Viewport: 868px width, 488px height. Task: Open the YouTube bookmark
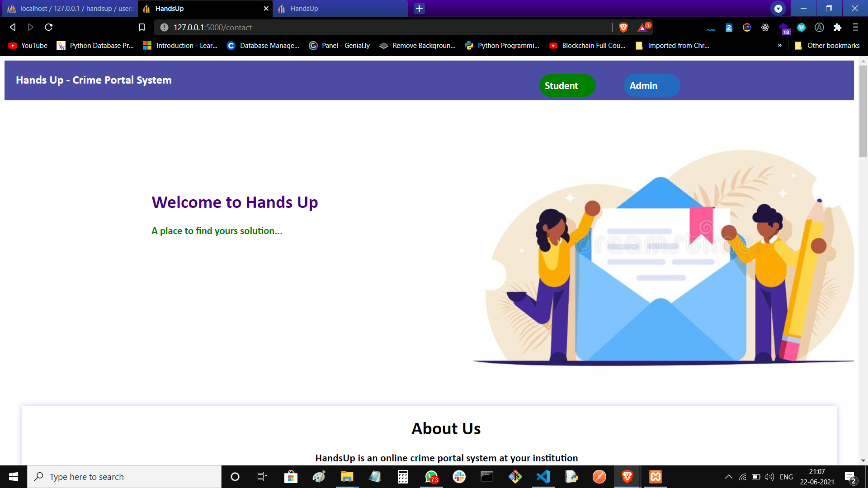tap(28, 46)
